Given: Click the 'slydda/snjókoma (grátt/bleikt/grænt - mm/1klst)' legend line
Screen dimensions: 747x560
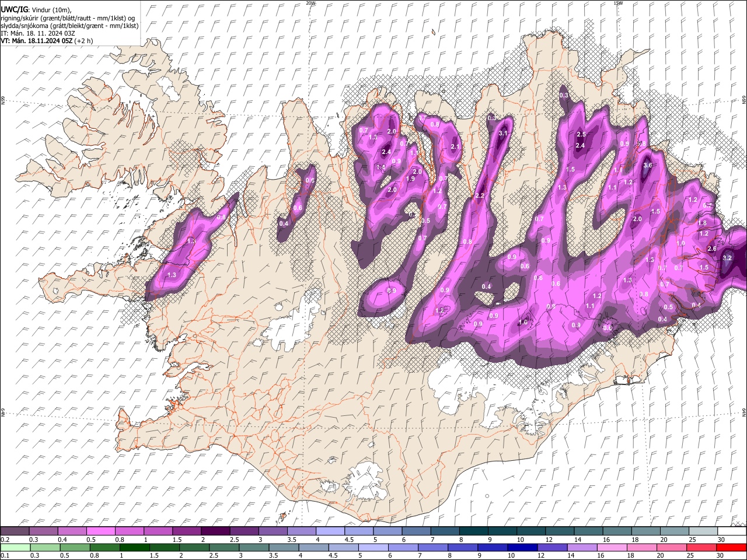Looking at the screenshot, I should coord(69,26).
